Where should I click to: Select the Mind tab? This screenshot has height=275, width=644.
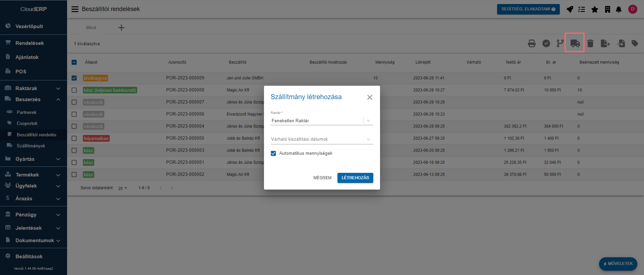click(91, 28)
